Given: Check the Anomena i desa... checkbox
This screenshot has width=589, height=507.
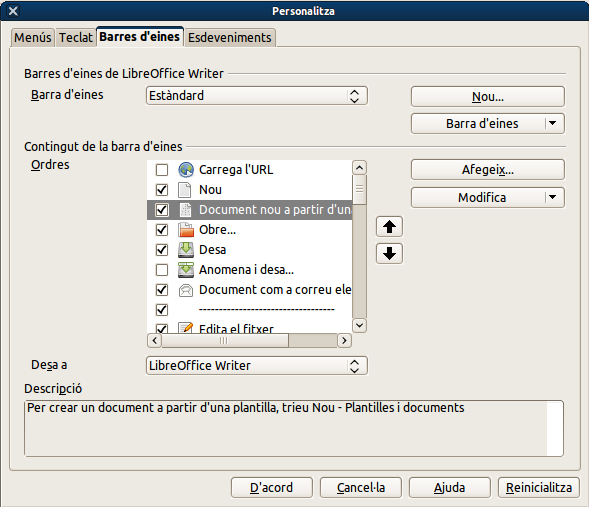Looking at the screenshot, I should coord(162,270).
